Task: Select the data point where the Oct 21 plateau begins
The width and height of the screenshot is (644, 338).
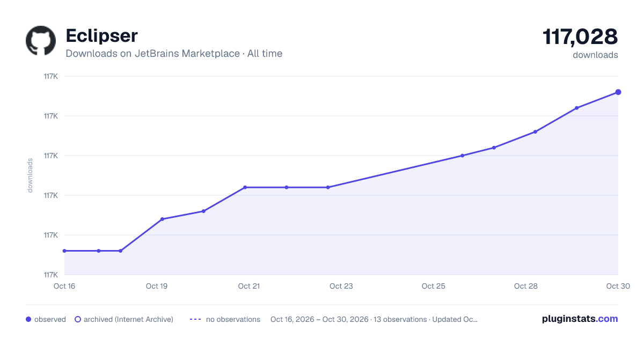Action: point(245,187)
